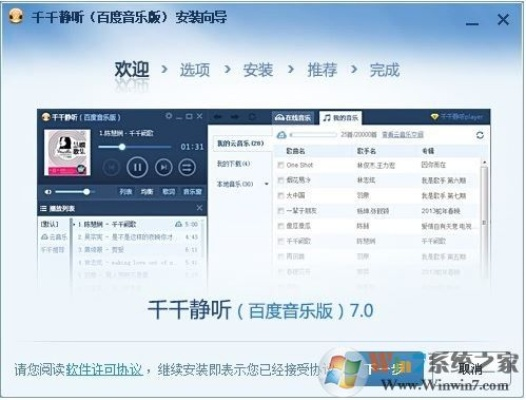Click the speaker mute icon in preview
The width and height of the screenshot is (526, 400).
click(48, 192)
